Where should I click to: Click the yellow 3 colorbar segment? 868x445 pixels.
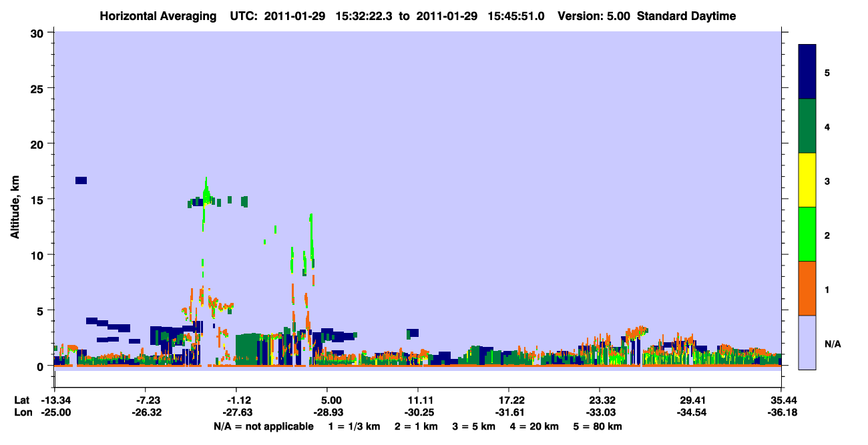tap(807, 180)
